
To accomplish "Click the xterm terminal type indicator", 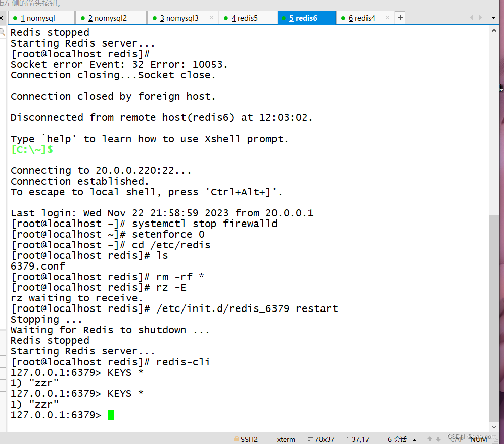I will (286, 439).
